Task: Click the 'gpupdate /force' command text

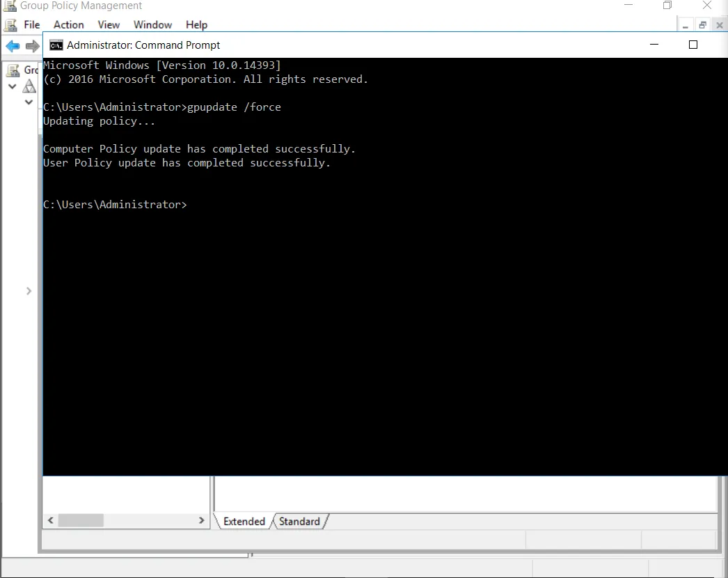Action: pyautogui.click(x=234, y=107)
